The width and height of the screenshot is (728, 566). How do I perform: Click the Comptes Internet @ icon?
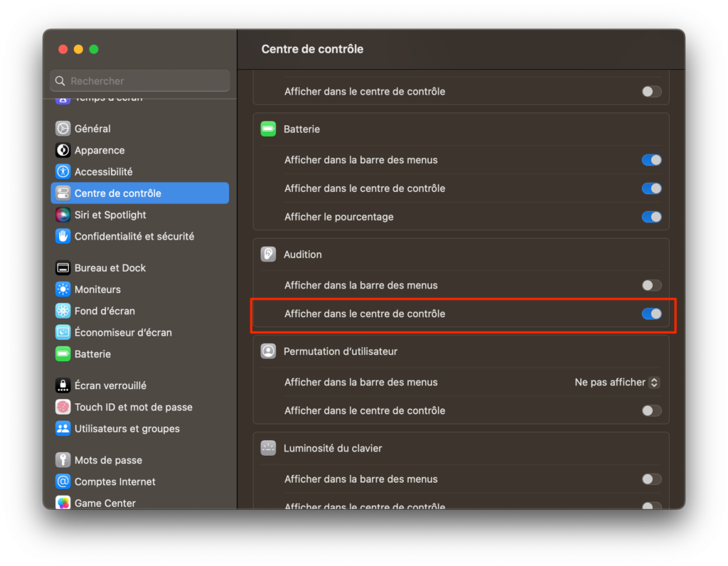[63, 481]
